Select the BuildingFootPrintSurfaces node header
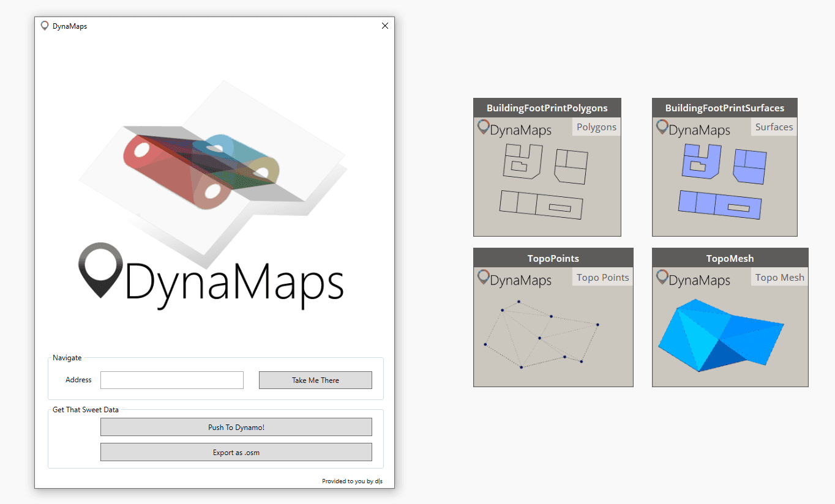835x504 pixels. tap(725, 108)
